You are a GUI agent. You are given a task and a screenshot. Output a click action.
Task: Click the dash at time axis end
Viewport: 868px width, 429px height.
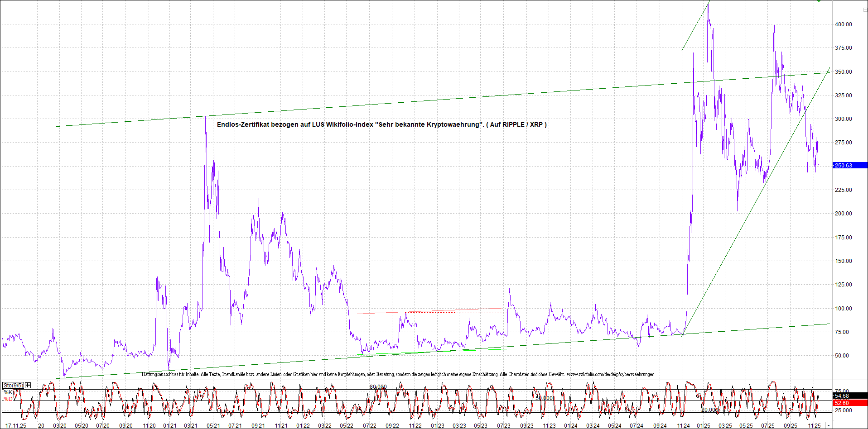coord(829,425)
